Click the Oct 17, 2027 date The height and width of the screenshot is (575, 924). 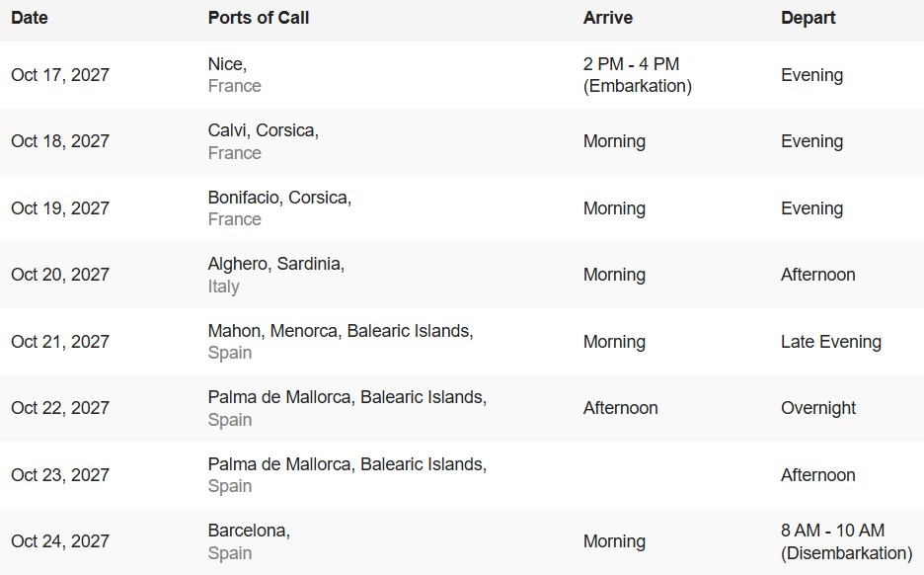[60, 75]
